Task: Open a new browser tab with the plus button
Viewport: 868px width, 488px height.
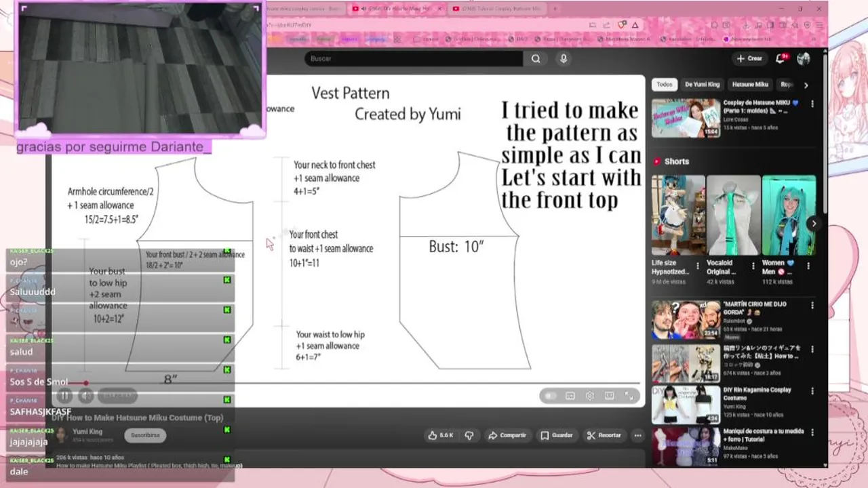Action: pyautogui.click(x=555, y=9)
